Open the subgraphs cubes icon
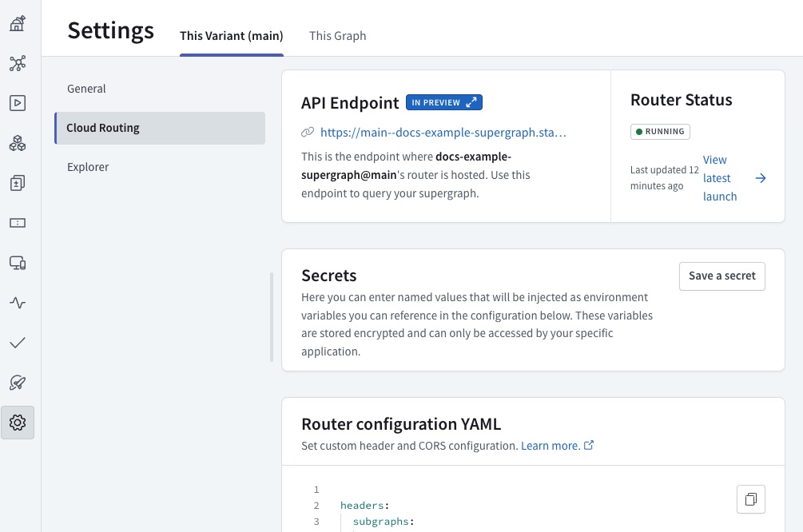 pos(18,143)
